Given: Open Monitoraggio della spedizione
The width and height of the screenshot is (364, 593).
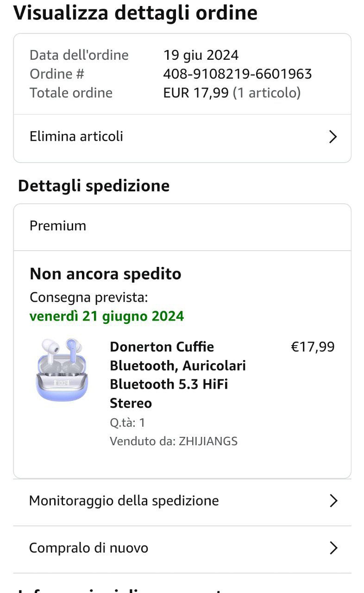Looking at the screenshot, I should tap(124, 501).
